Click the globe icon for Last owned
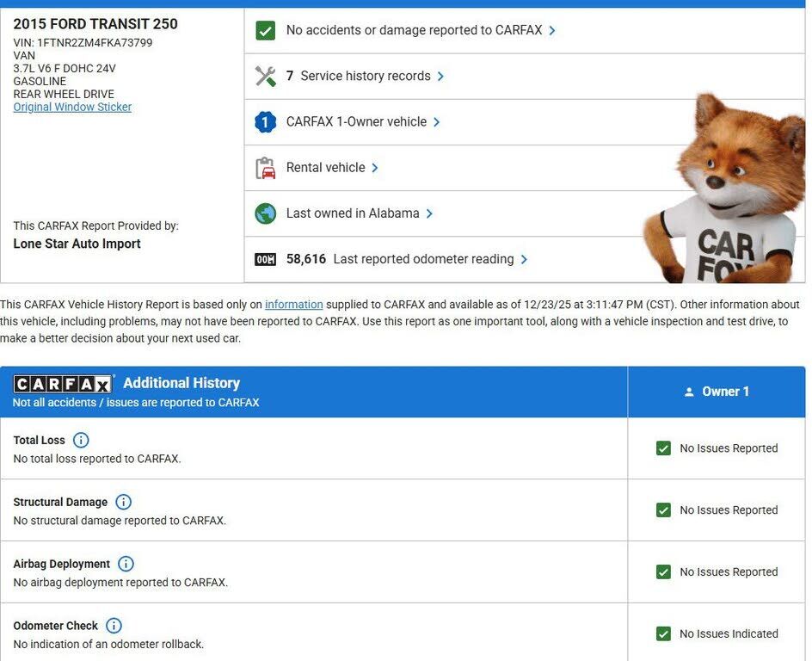 point(265,213)
